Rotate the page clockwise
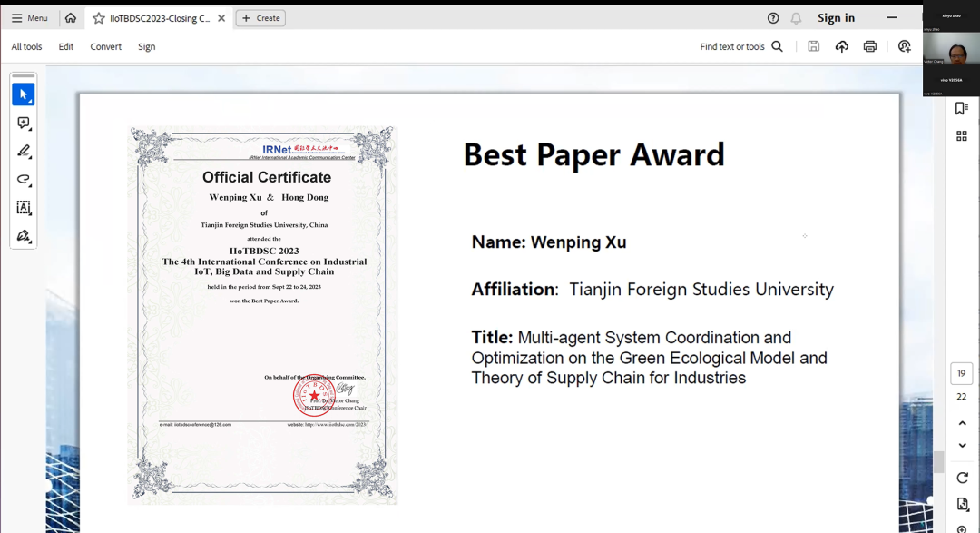 click(x=962, y=478)
